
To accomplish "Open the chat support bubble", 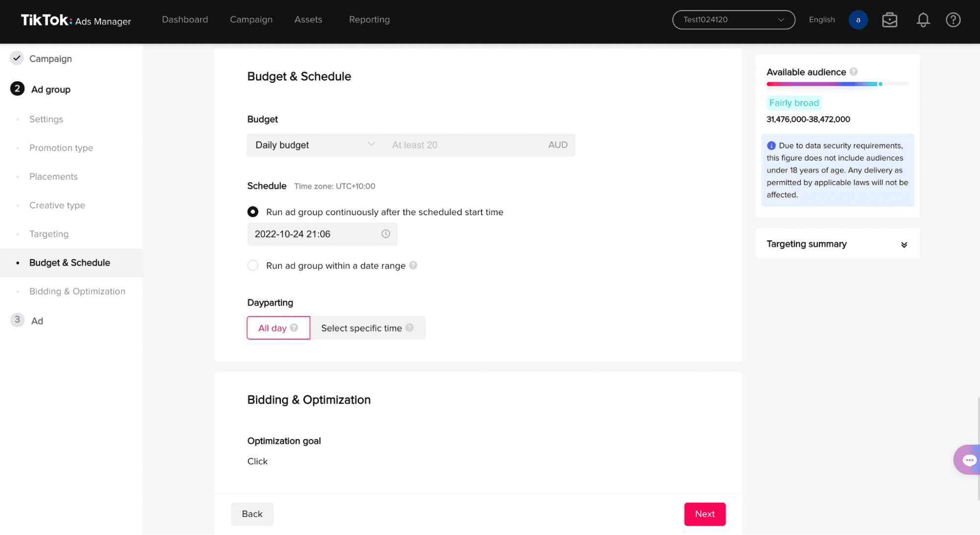I will coord(970,460).
